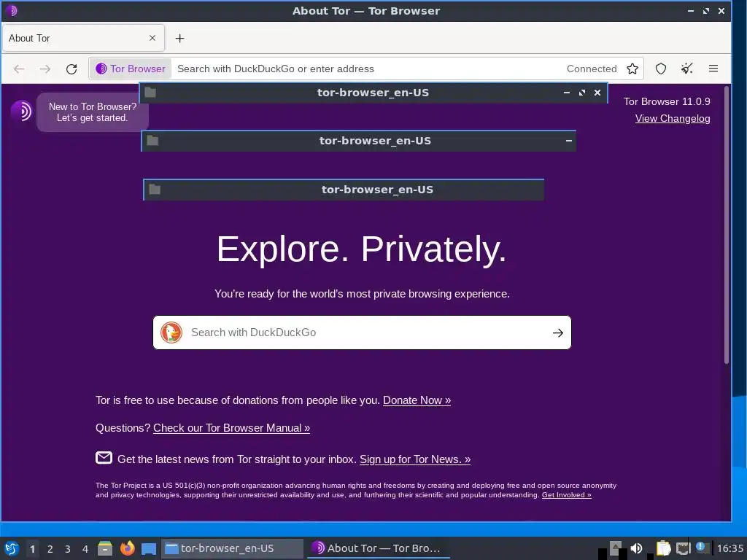The height and width of the screenshot is (560, 747).
Task: Click the New to Tor Browser bubble
Action: (93, 112)
